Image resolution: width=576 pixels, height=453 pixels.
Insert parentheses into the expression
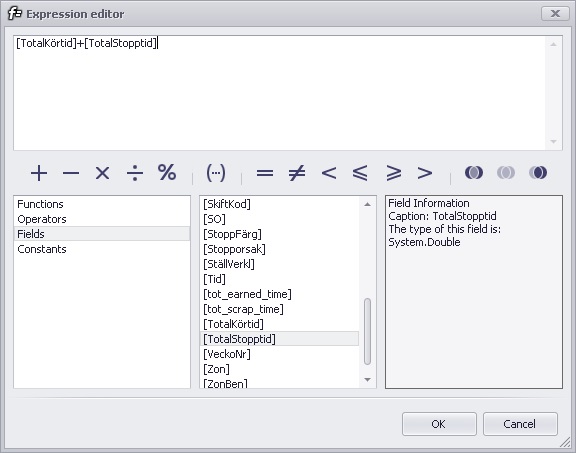click(x=216, y=173)
